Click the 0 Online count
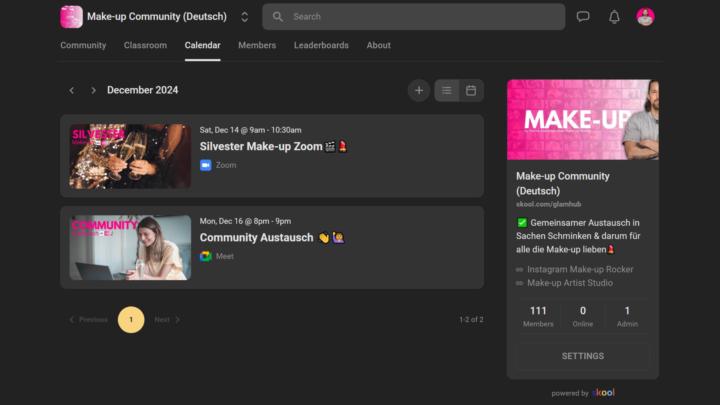 click(x=583, y=317)
